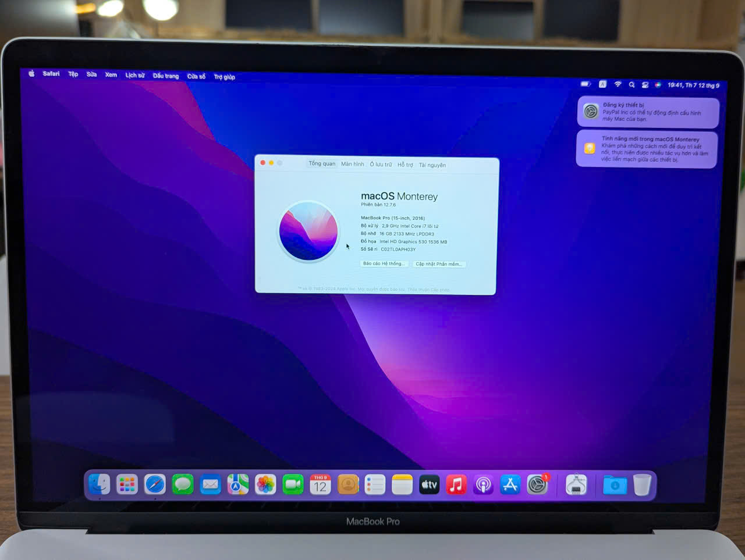
Task: Click the MacBook Pro (15-inch, 2016) text
Action: point(393,218)
